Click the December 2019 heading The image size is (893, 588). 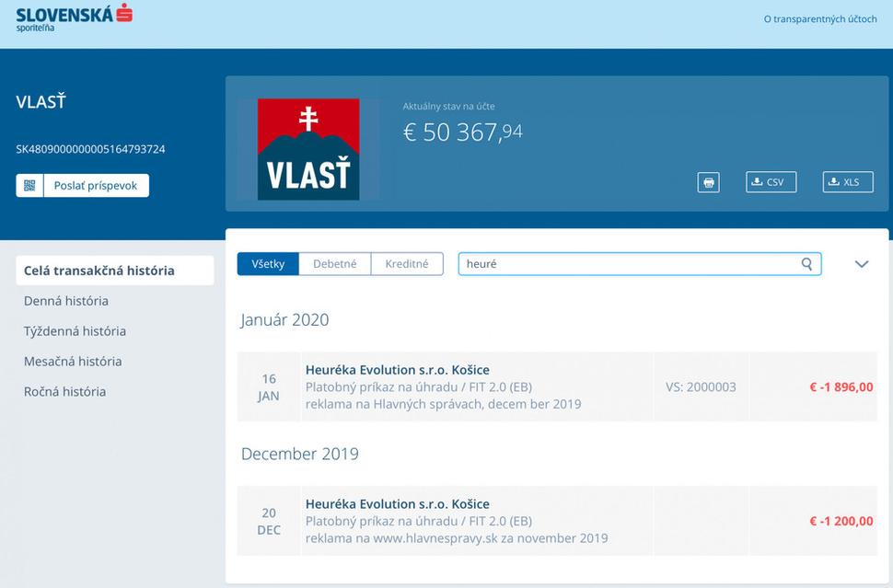pyautogui.click(x=299, y=454)
